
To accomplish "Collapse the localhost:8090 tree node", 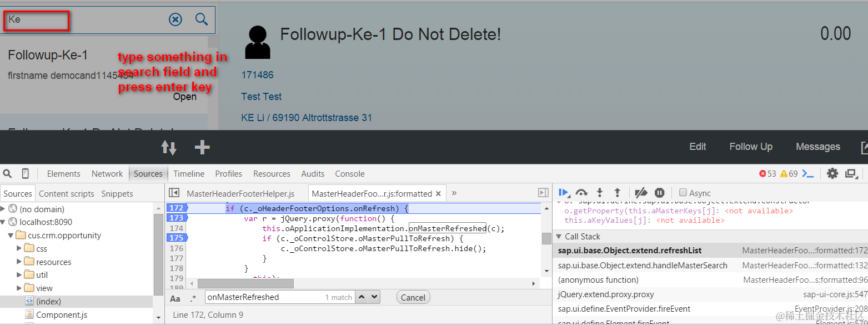I will coord(3,222).
